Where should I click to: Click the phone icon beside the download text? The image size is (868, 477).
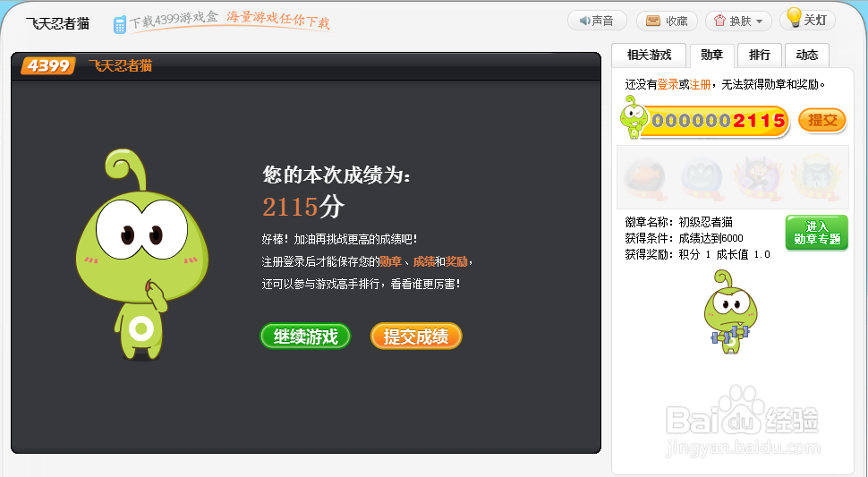click(x=119, y=25)
